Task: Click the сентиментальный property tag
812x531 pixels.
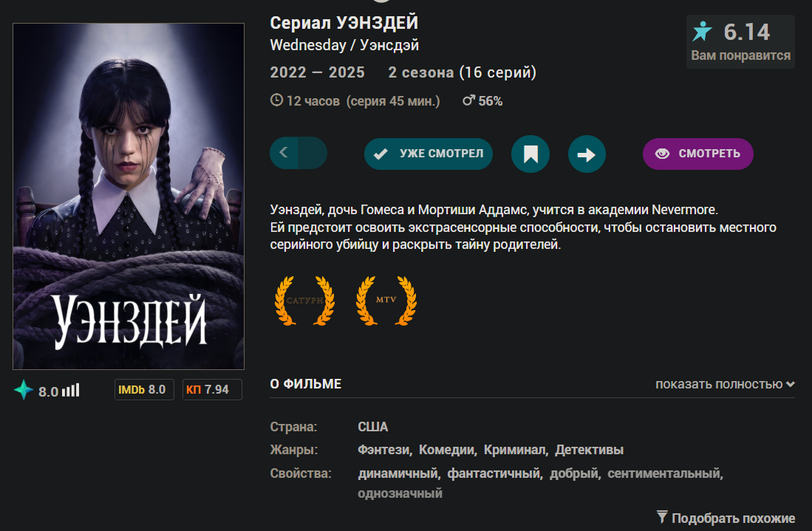Action: pyautogui.click(x=663, y=473)
